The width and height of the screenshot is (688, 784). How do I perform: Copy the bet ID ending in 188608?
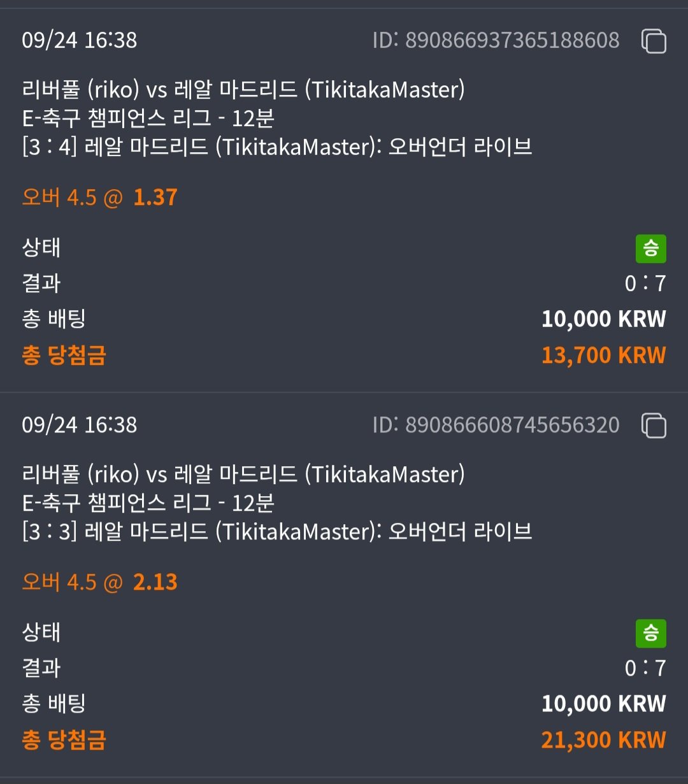[654, 41]
